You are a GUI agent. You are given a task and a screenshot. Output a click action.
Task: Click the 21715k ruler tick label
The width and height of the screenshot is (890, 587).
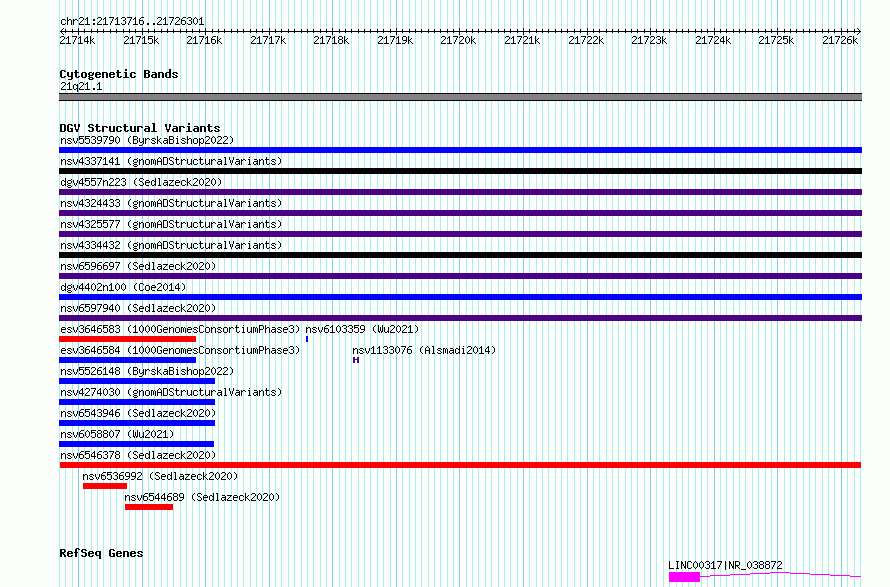point(141,41)
